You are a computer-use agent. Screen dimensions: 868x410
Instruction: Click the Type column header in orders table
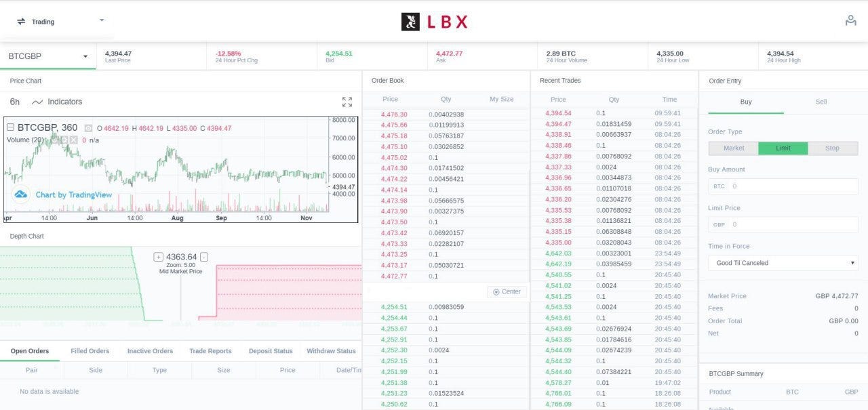[159, 370]
